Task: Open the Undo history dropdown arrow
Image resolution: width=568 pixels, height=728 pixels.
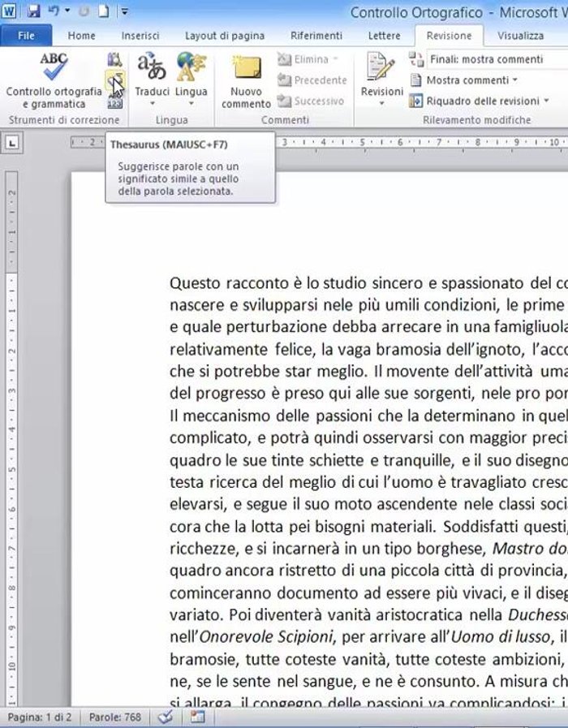Action: [x=67, y=11]
